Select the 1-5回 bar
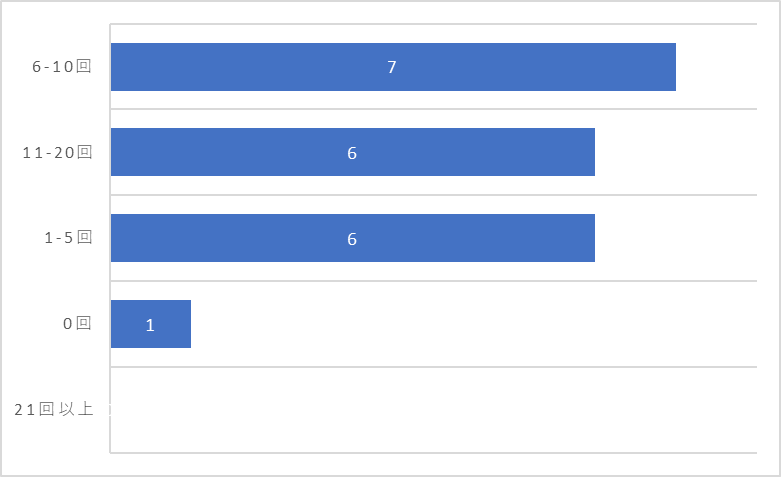Image resolution: width=781 pixels, height=477 pixels. (x=353, y=238)
